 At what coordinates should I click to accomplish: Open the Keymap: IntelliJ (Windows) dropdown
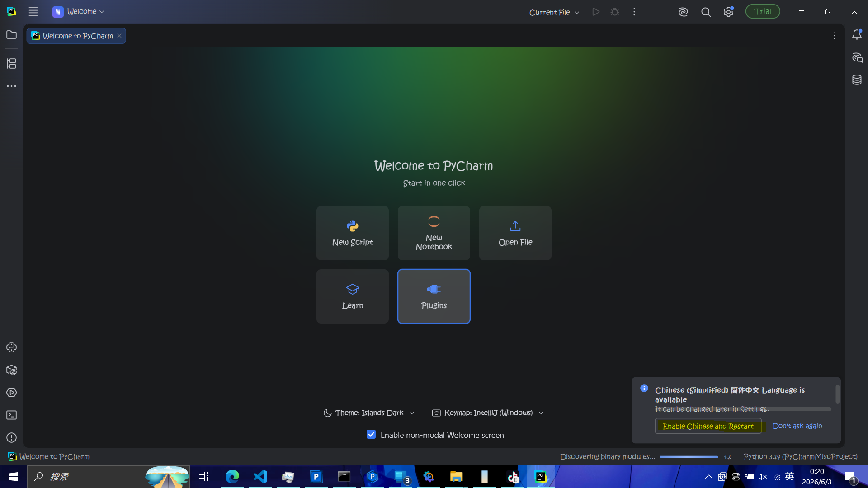tap(488, 413)
